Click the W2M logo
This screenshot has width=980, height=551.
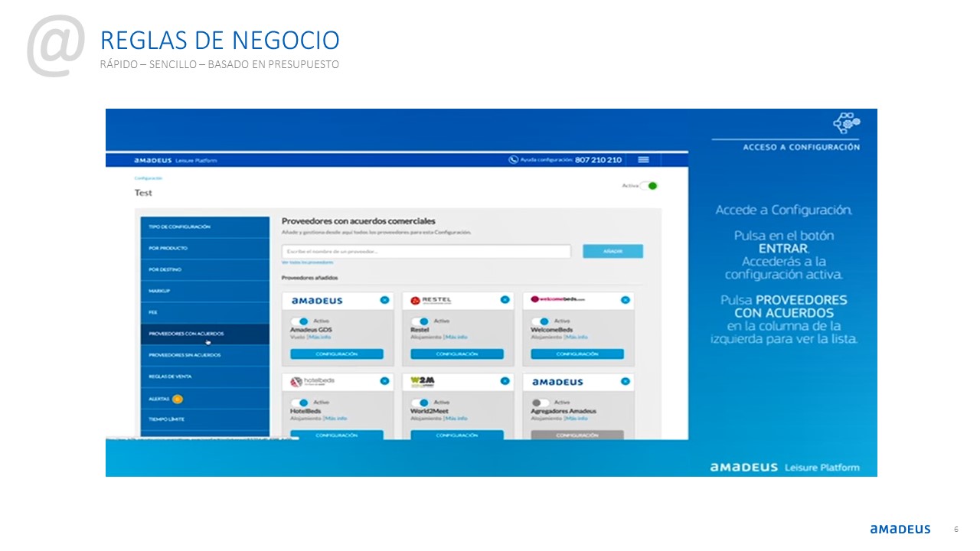[422, 380]
